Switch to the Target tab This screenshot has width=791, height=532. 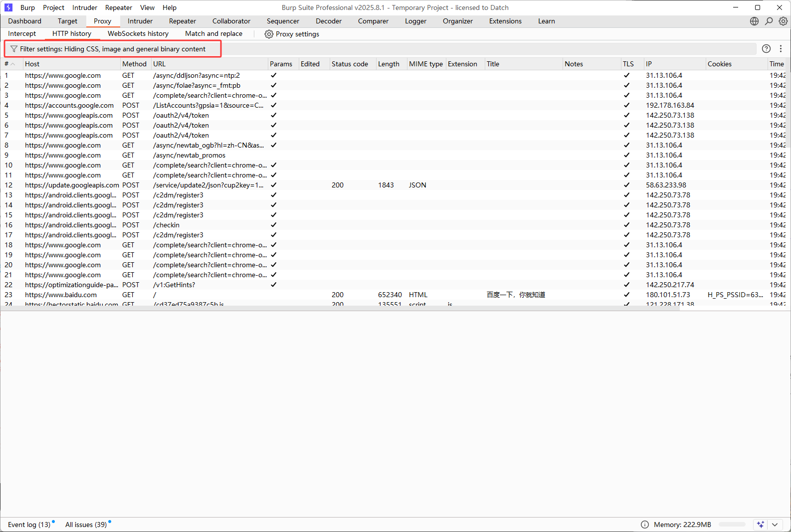[67, 21]
